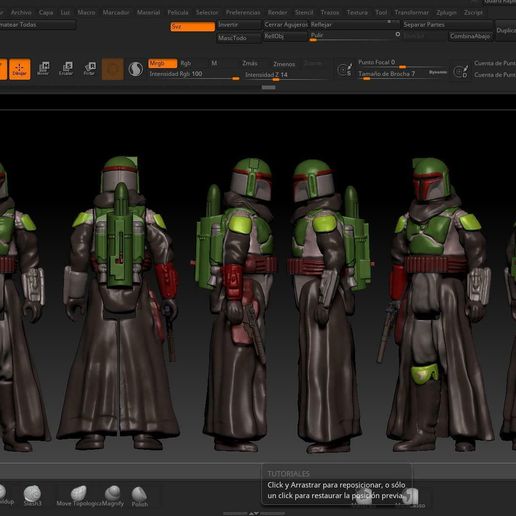Open the Macro menu
This screenshot has width=516, height=516.
click(86, 13)
